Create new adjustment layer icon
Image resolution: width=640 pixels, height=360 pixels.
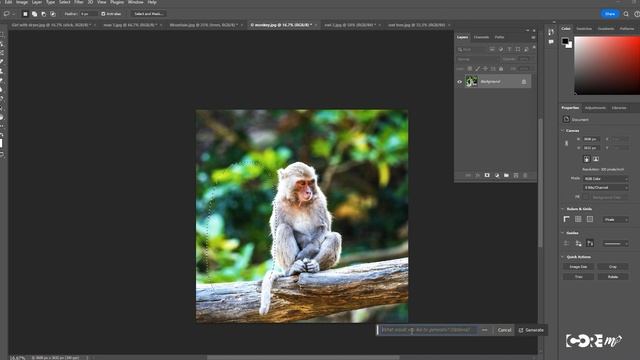[497, 175]
